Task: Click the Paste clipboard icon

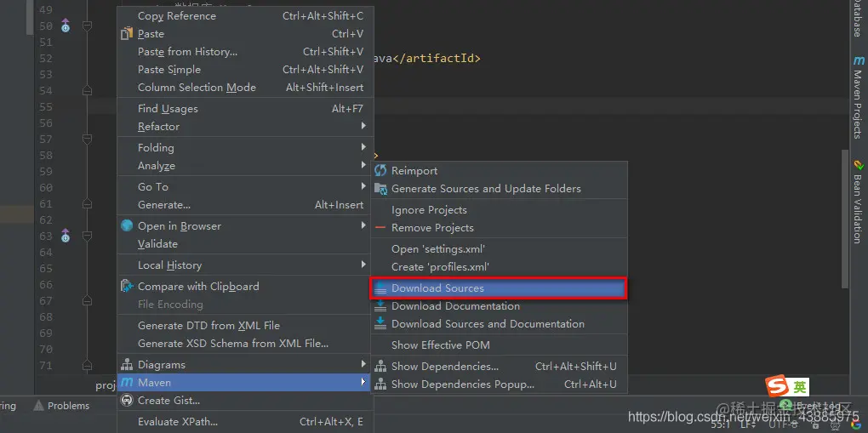Action: tap(128, 33)
